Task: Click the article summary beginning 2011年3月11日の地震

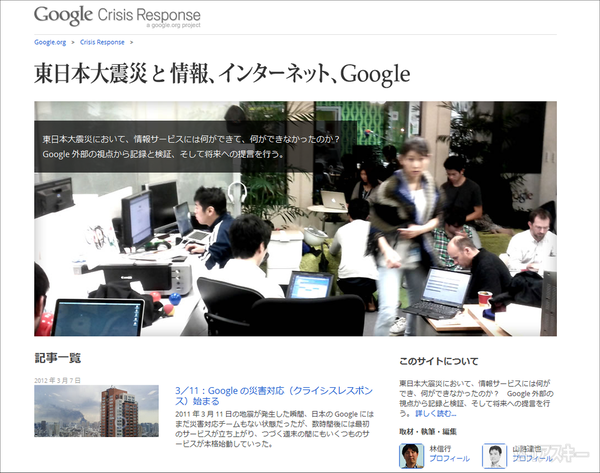Action: coord(274,429)
